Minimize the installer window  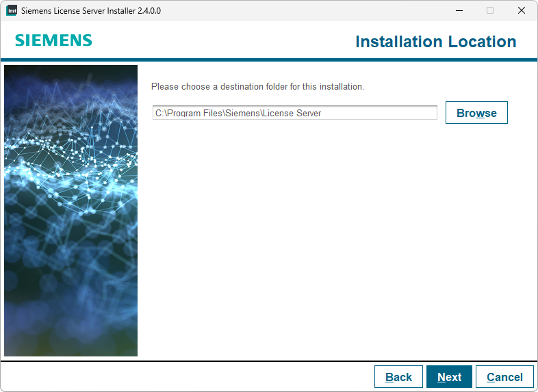pyautogui.click(x=459, y=11)
